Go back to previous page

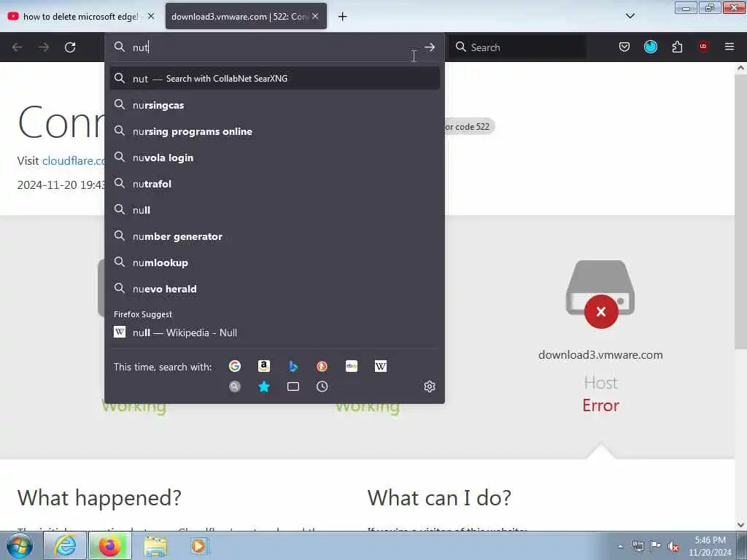(18, 47)
